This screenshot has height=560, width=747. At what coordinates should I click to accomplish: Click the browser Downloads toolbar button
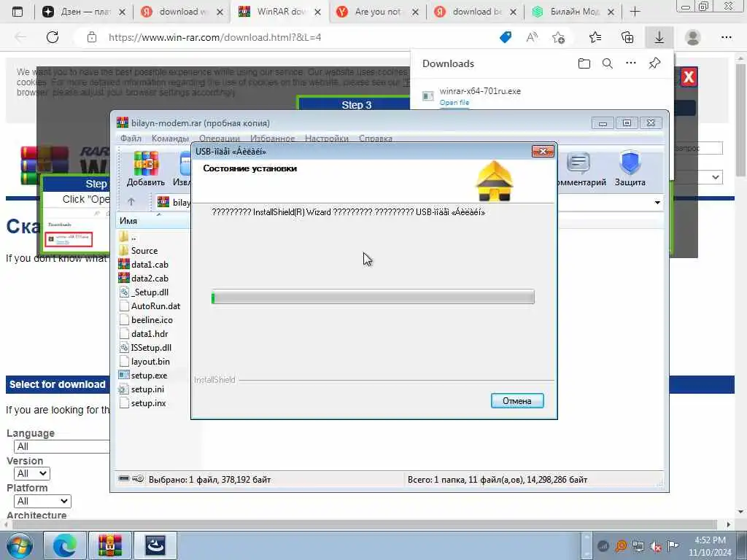[x=659, y=37]
